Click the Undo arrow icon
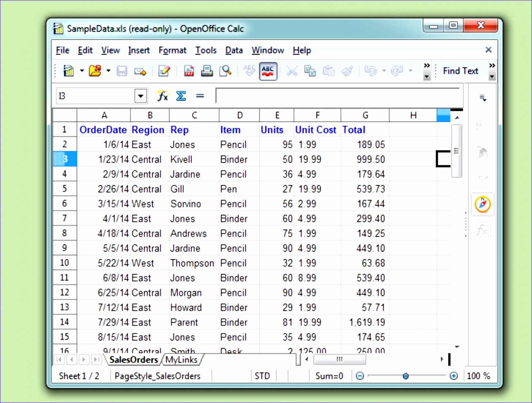 coord(370,71)
